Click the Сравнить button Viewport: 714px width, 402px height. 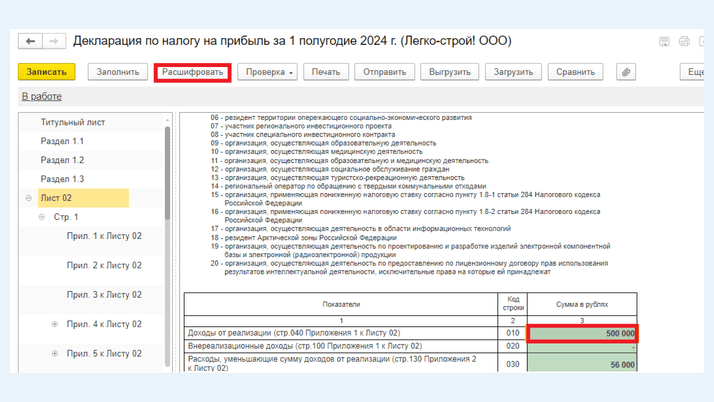click(576, 72)
